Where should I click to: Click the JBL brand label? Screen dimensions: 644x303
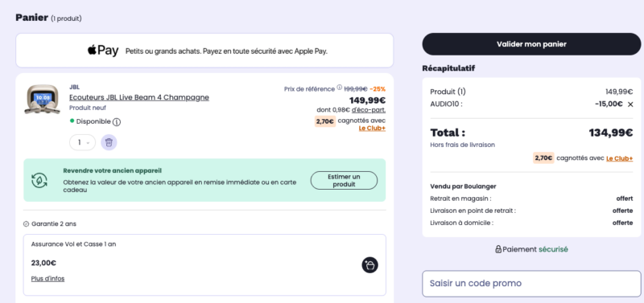(x=74, y=87)
